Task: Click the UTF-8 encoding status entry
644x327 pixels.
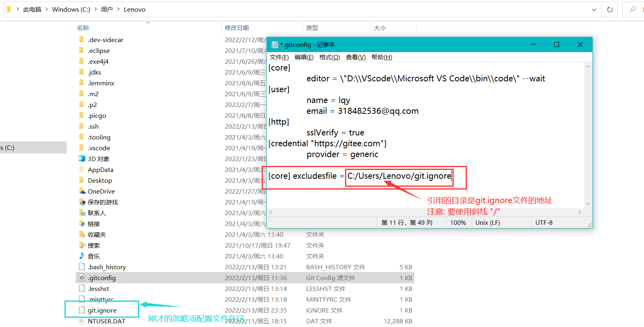Action: click(x=544, y=222)
